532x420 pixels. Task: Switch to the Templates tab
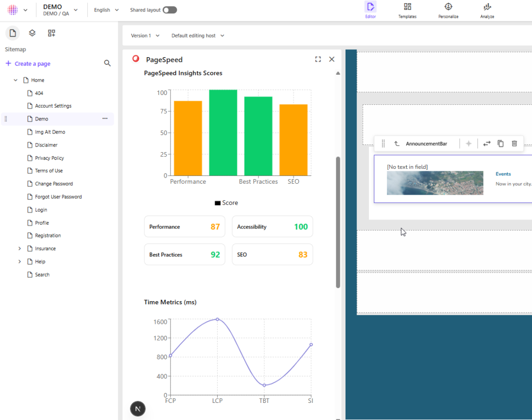(407, 10)
